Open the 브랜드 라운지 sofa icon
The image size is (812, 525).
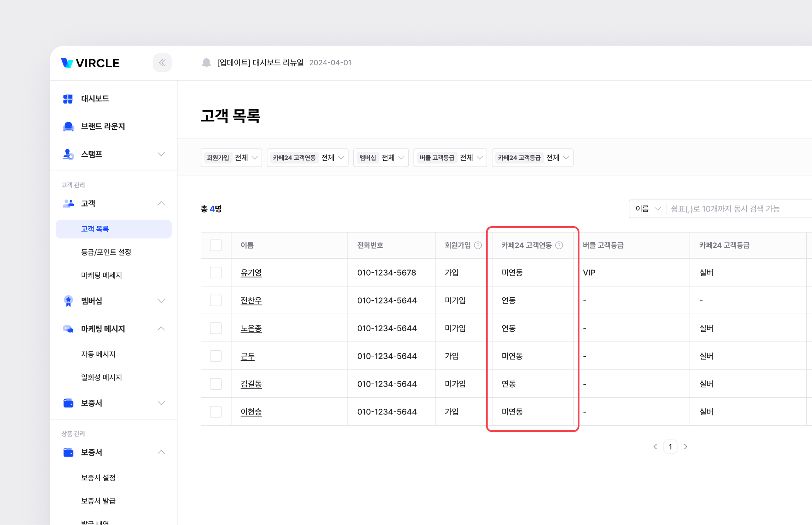tap(68, 126)
